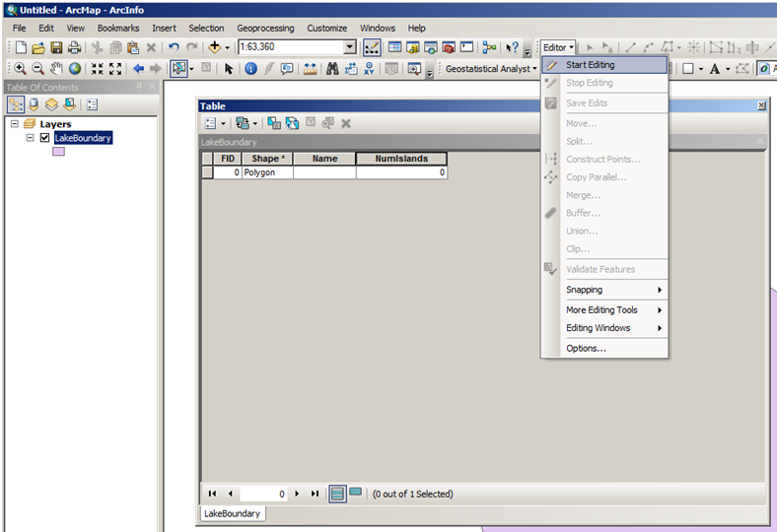Click the LakeBoundary purple symbol swatch

(x=58, y=153)
